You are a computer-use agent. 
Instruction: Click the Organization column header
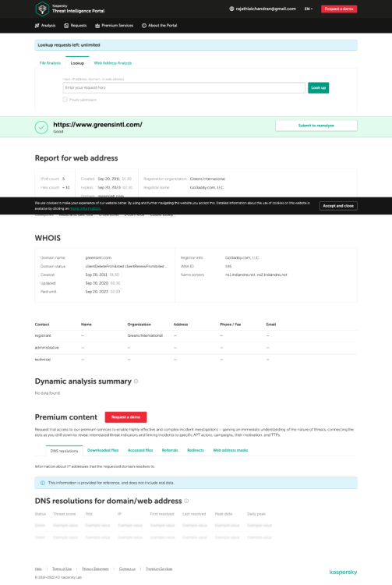(139, 324)
